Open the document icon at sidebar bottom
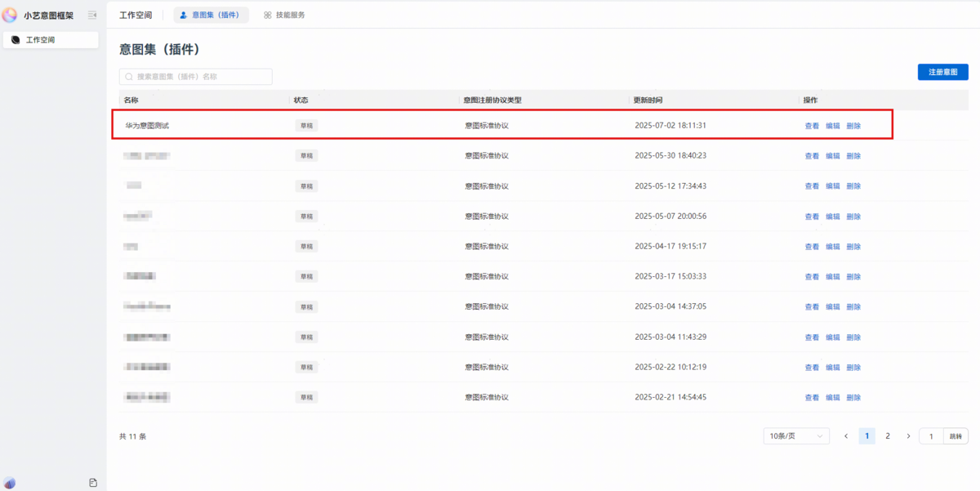The height and width of the screenshot is (491, 980). [93, 483]
